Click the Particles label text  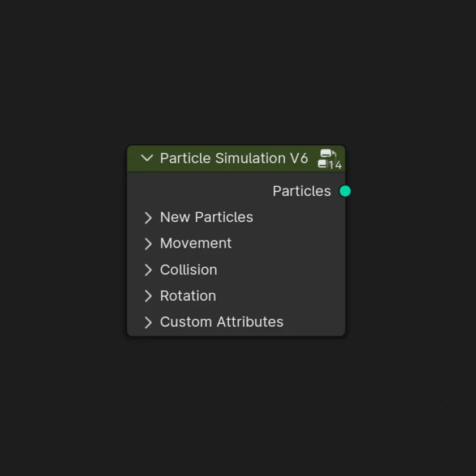301,191
